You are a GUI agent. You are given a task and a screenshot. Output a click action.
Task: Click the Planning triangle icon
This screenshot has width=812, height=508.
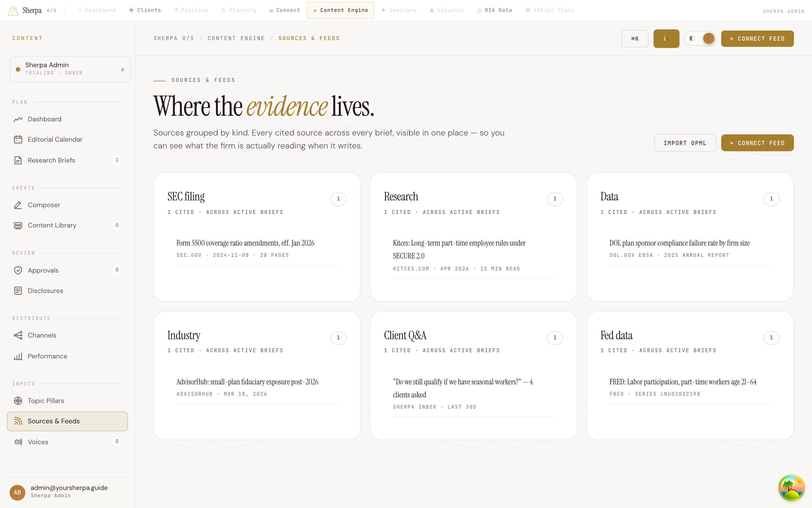(x=224, y=10)
